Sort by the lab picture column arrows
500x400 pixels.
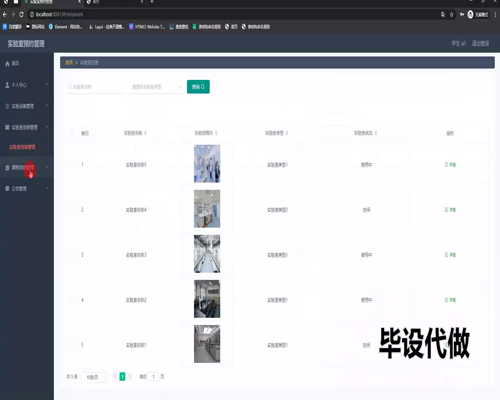click(216, 133)
